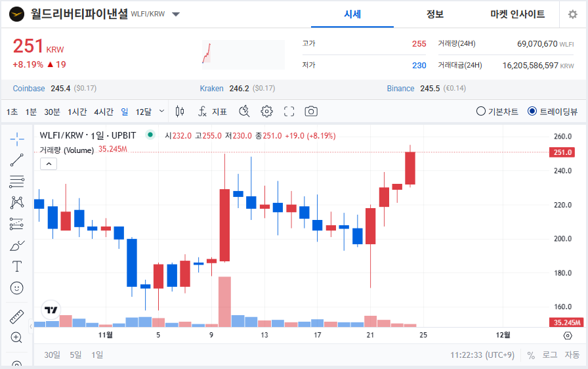Set interval to 12달
The width and height of the screenshot is (588, 369).
pos(144,112)
